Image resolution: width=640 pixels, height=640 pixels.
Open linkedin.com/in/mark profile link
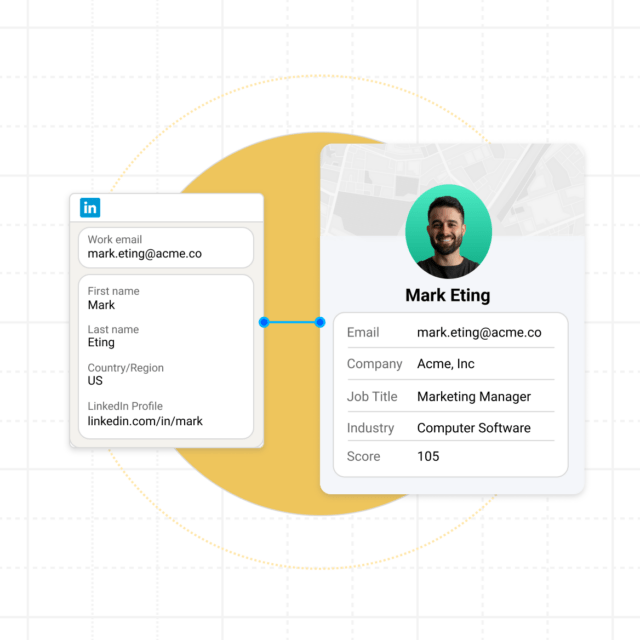pos(145,421)
